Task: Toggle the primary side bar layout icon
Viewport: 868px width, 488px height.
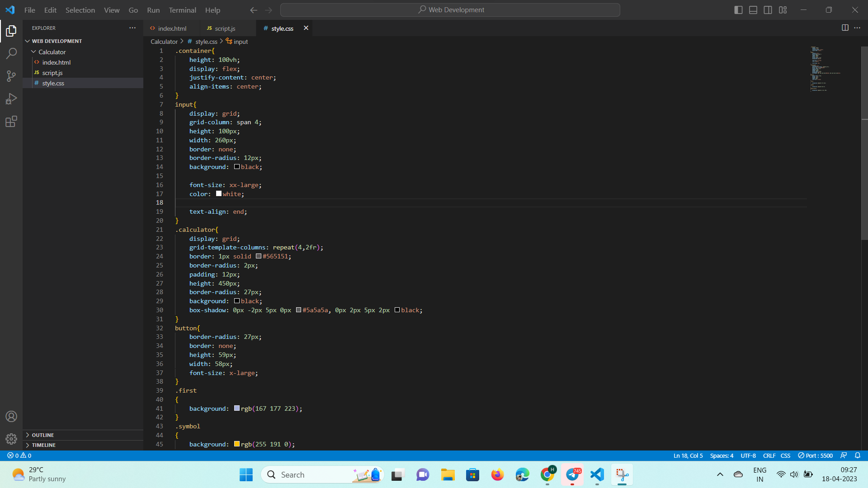Action: 738,10
